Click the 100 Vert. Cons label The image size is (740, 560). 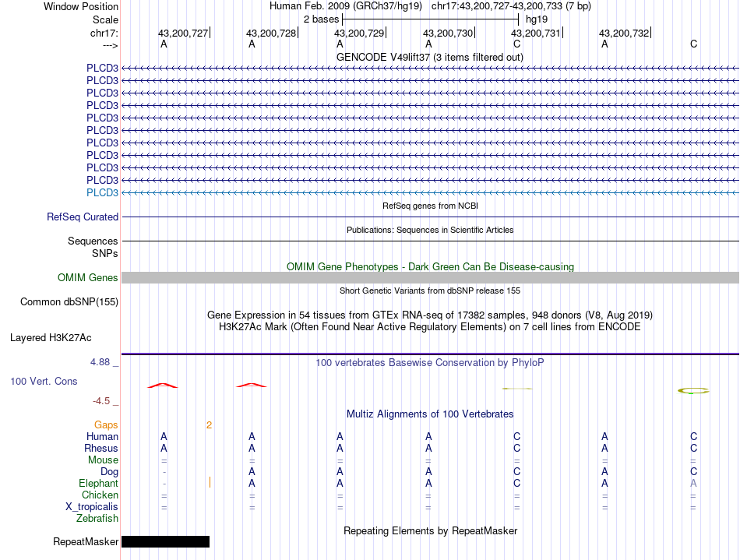(x=44, y=381)
